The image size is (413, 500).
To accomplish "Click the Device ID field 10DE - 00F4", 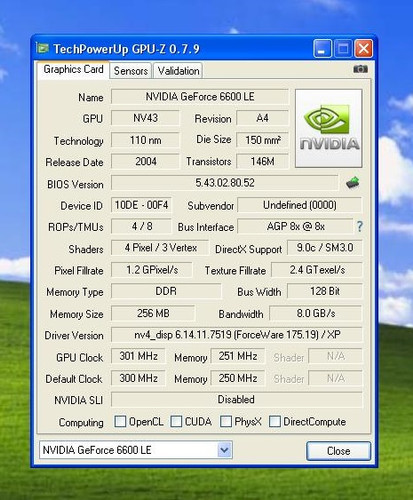I will (x=141, y=205).
